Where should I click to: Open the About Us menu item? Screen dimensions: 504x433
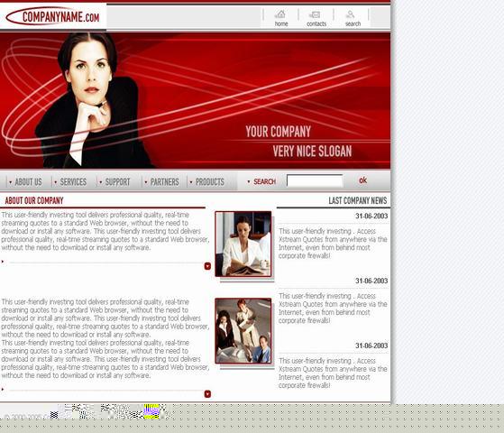pos(28,182)
